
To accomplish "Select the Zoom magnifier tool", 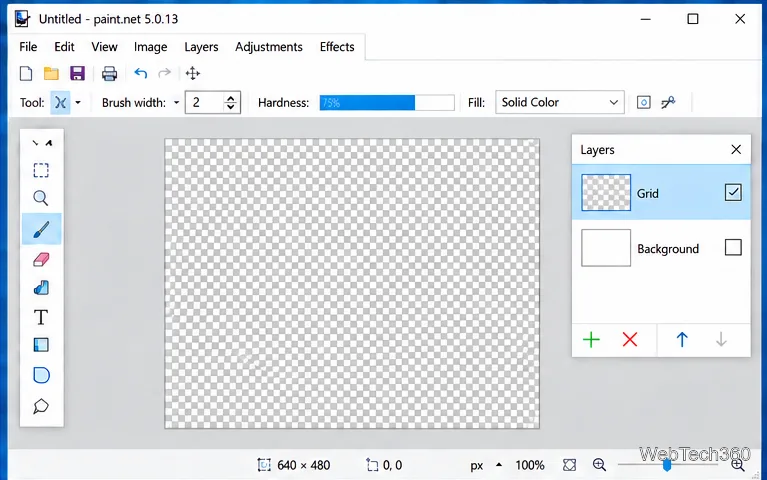I will click(41, 198).
